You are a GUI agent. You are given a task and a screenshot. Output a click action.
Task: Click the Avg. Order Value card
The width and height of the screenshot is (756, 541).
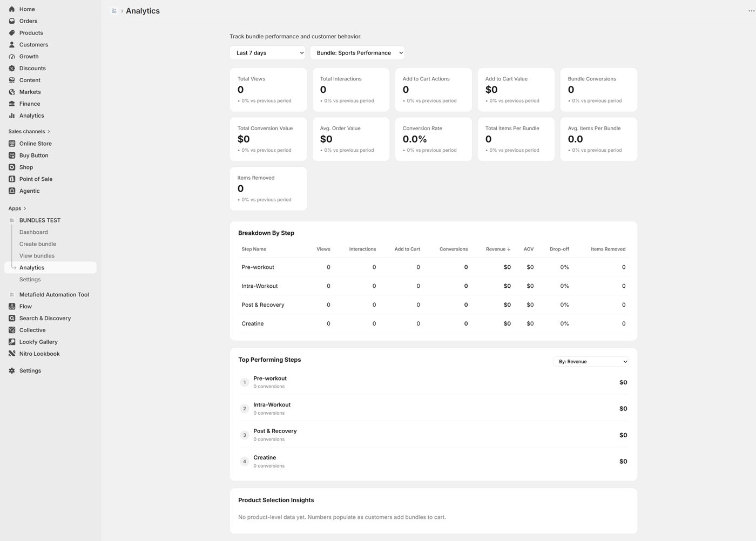coord(351,139)
